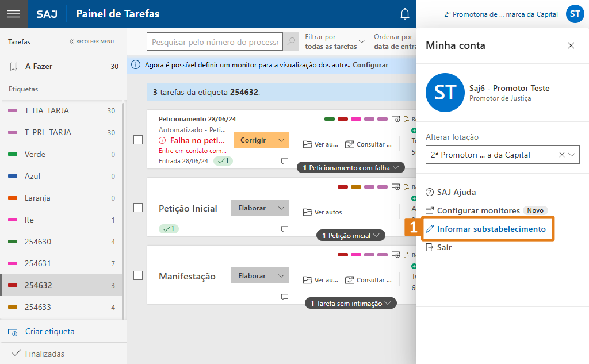589x364 pixels.
Task: Click the notifications bell icon
Action: tap(405, 14)
